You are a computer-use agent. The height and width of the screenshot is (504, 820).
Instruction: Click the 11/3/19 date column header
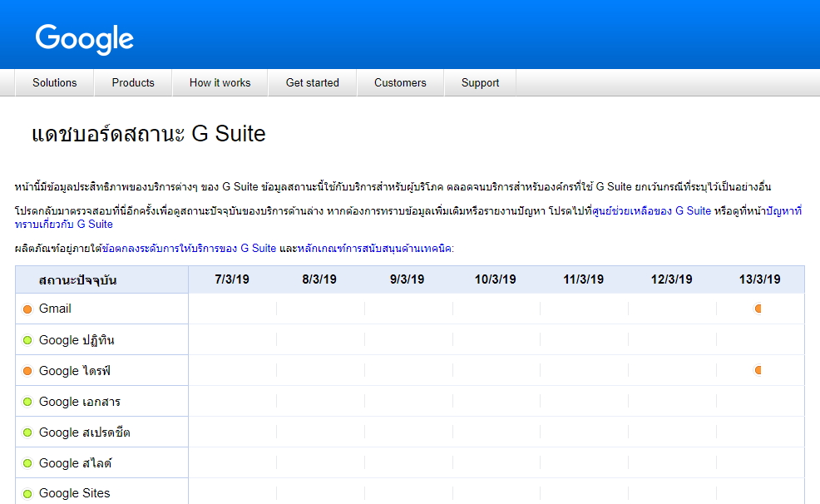point(583,279)
